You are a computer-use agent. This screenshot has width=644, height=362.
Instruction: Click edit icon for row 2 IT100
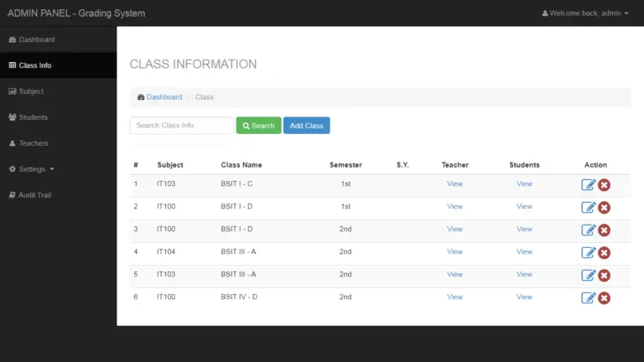(x=588, y=207)
